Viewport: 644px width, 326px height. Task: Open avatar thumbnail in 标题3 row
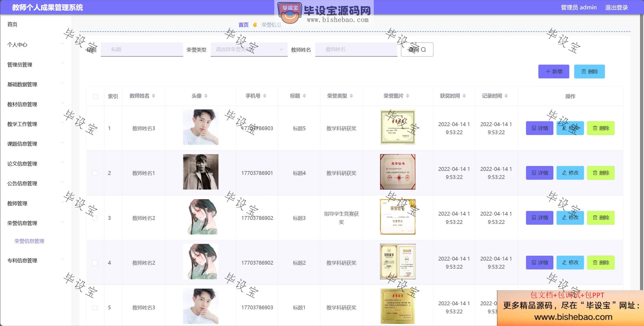[x=201, y=217]
